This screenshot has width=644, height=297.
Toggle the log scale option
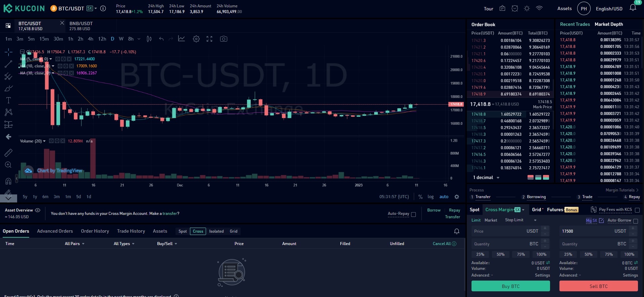431,197
